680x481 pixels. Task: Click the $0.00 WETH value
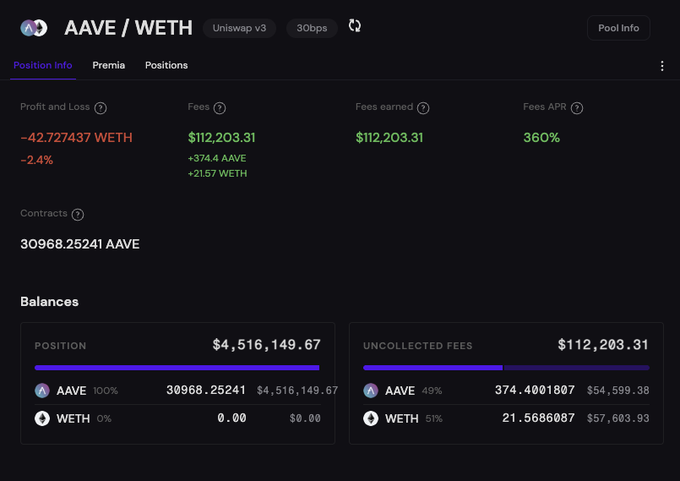point(305,418)
